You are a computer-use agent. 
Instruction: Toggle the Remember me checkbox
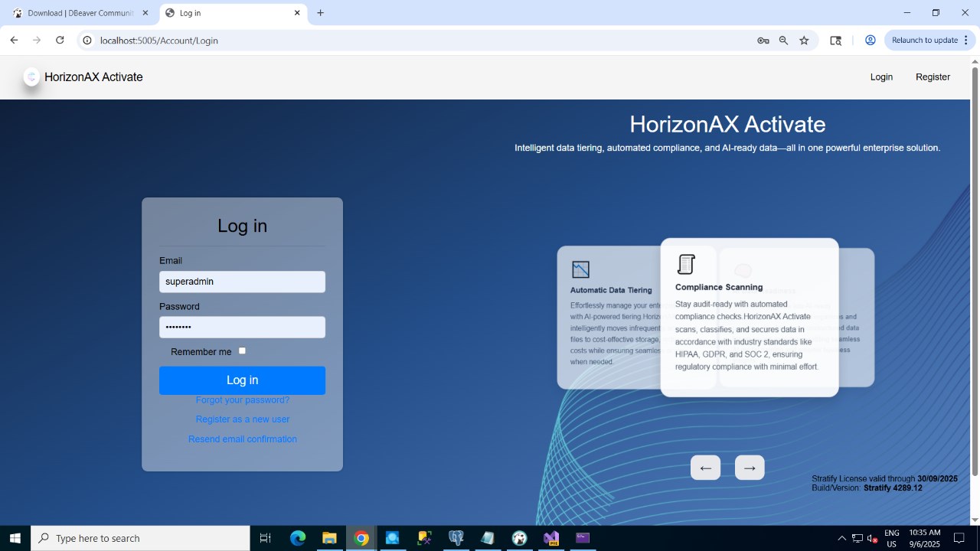[x=242, y=350]
